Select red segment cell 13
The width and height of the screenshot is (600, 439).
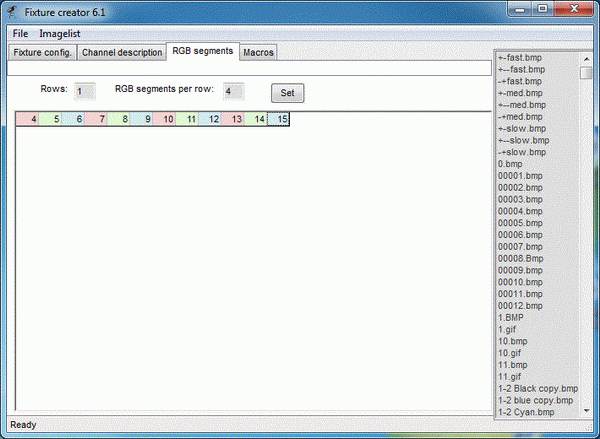[233, 119]
